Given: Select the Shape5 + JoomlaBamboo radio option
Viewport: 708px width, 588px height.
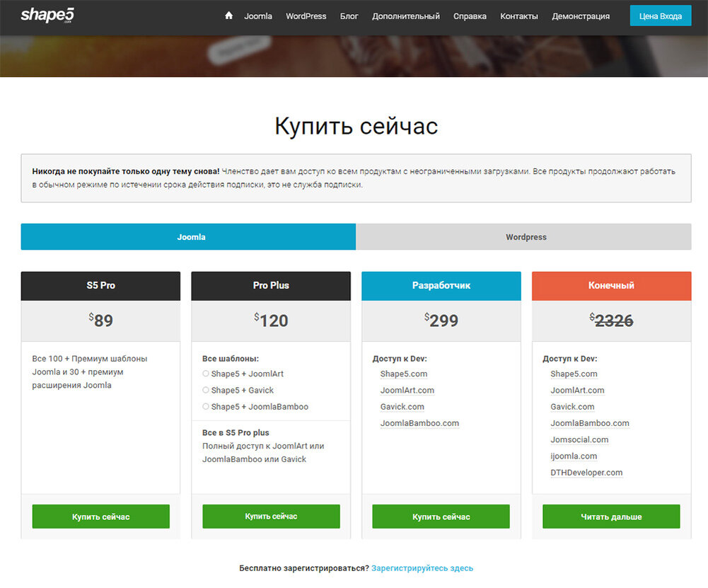Looking at the screenshot, I should (204, 407).
